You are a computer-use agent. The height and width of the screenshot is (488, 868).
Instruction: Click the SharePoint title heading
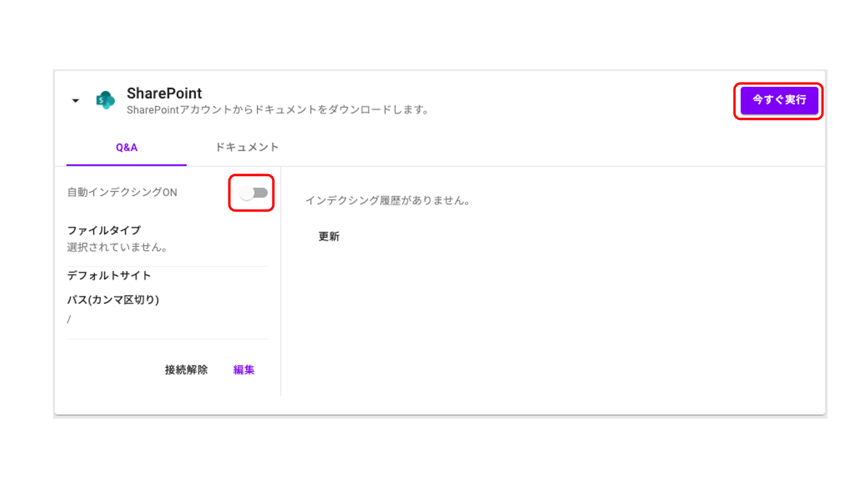pos(164,93)
